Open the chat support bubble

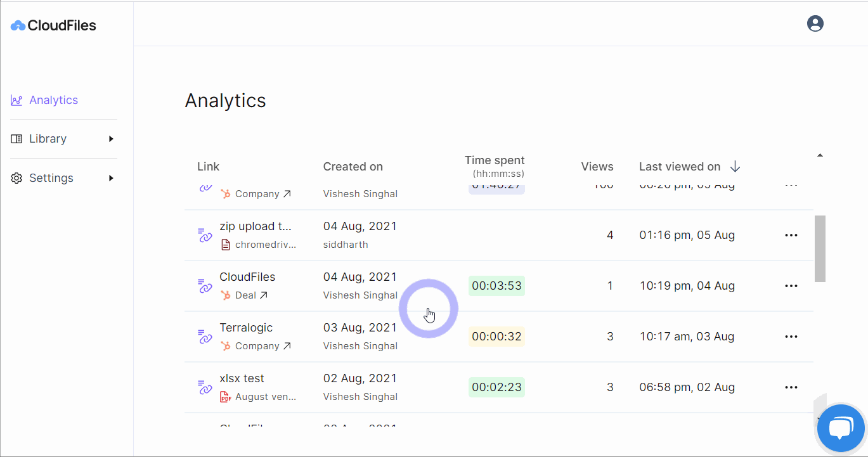pyautogui.click(x=841, y=428)
